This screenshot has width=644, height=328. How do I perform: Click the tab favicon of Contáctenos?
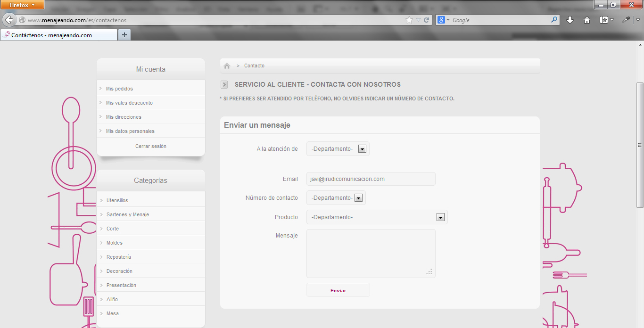coord(7,35)
